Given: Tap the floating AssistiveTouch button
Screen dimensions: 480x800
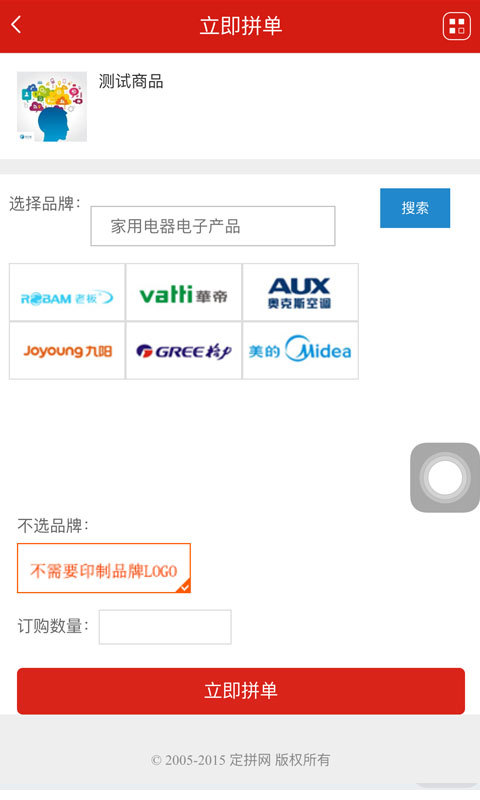Looking at the screenshot, I should point(445,478).
